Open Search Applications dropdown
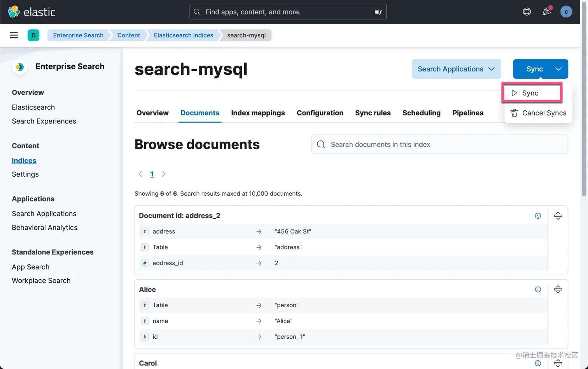Image resolution: width=588 pixels, height=369 pixels. (x=456, y=69)
